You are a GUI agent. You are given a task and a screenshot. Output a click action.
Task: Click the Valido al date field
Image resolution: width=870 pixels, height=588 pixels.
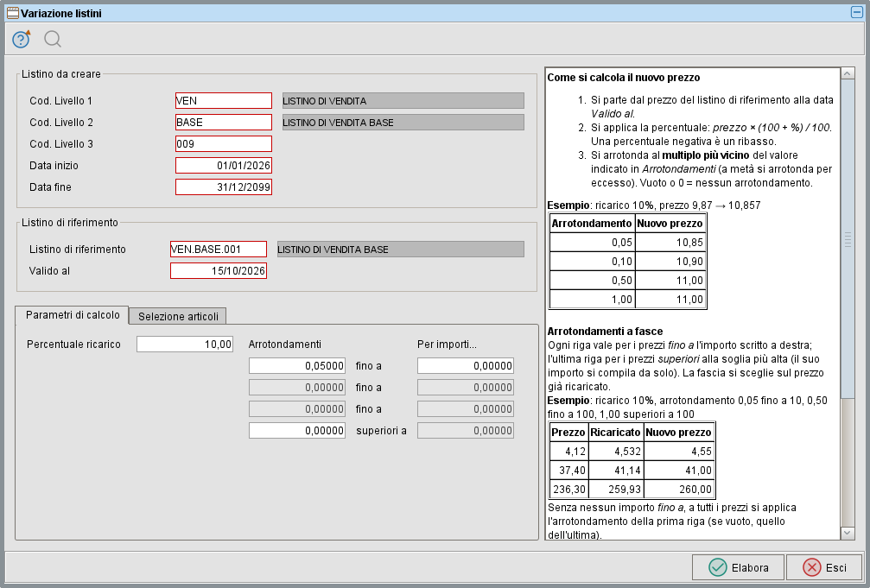click(218, 271)
